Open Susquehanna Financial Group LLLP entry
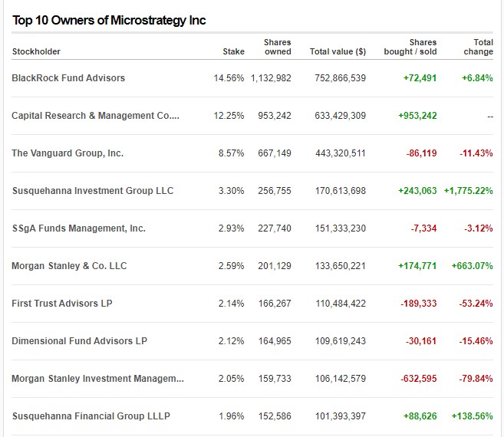 tap(91, 416)
